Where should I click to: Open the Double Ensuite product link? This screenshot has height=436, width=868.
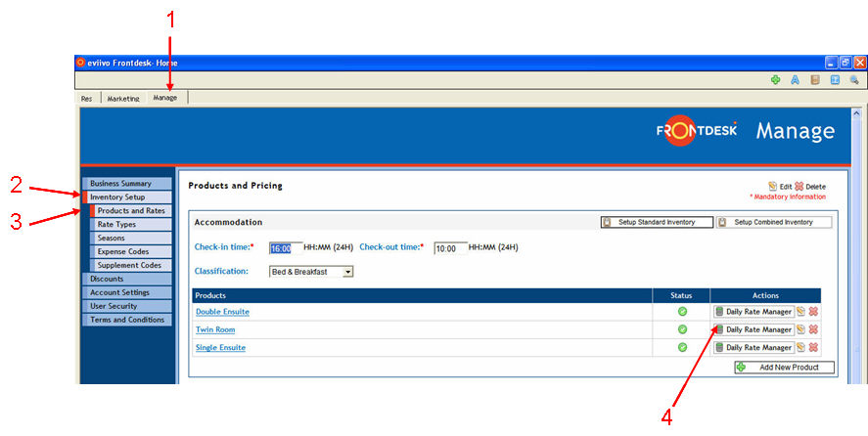click(222, 312)
